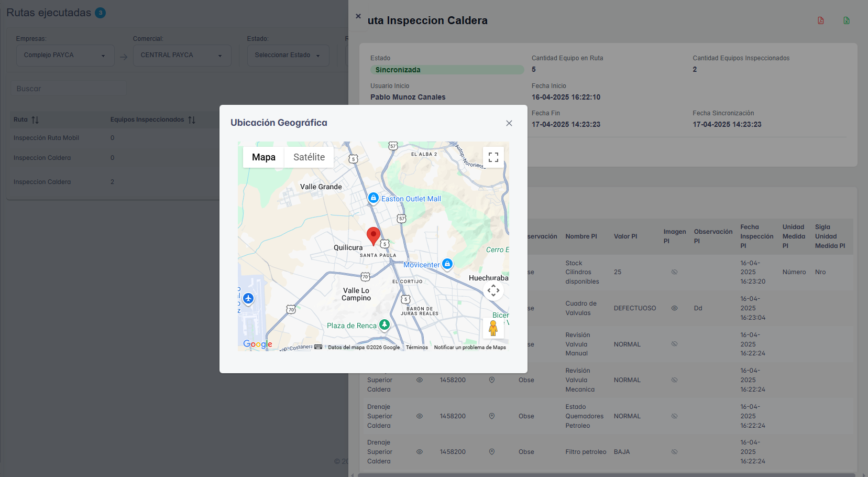The height and width of the screenshot is (477, 868).
Task: View the image for Cuadro de Valvulas observation
Action: pos(674,308)
